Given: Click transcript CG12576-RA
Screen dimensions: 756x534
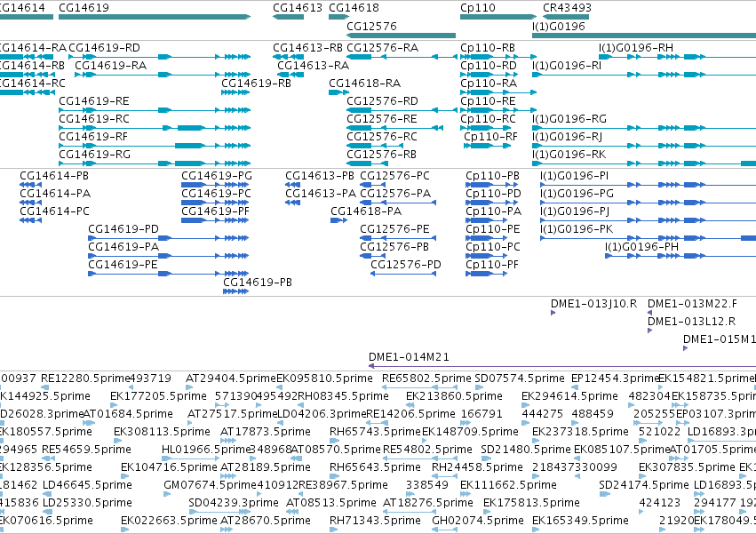Looking at the screenshot, I should [382, 48].
